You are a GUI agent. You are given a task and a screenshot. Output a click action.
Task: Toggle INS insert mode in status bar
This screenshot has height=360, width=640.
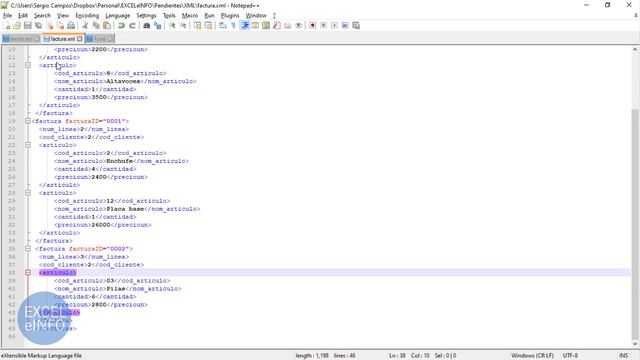pyautogui.click(x=623, y=356)
